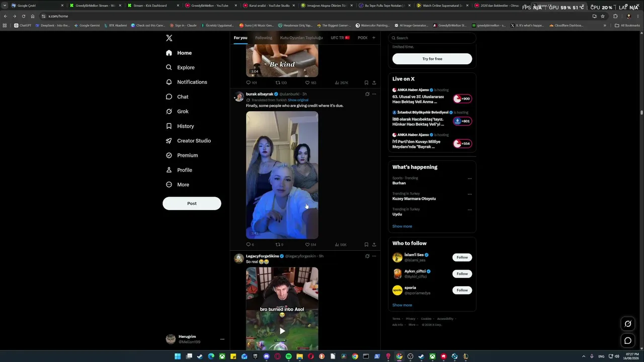Open the Terms footer link

(396, 319)
